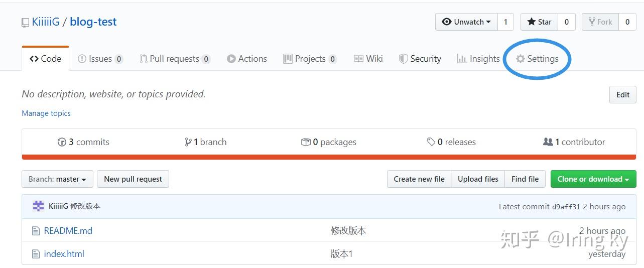Click New pull request button
Screen dimensions: 644x268
pos(133,179)
